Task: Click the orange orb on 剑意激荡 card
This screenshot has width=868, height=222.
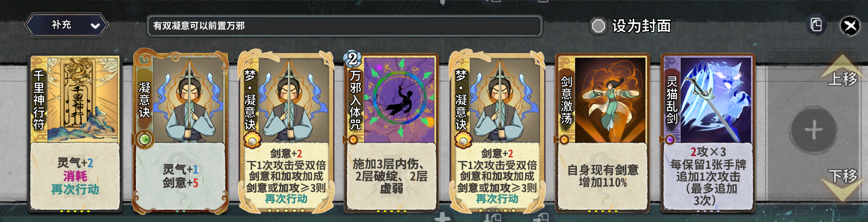Action: (564, 140)
